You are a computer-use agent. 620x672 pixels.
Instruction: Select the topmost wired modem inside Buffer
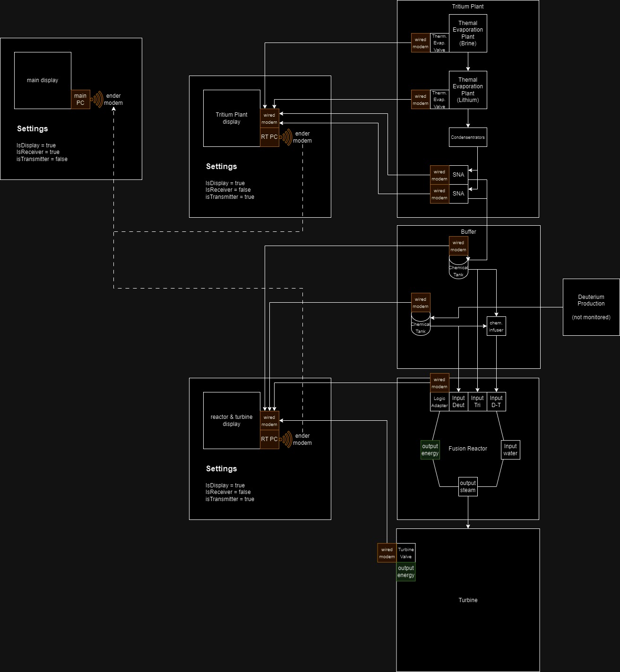pos(458,246)
